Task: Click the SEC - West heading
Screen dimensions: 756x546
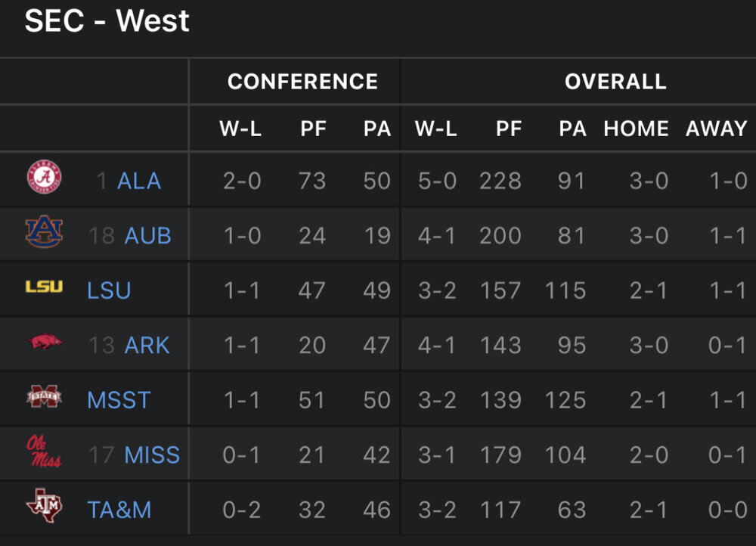Action: (107, 21)
